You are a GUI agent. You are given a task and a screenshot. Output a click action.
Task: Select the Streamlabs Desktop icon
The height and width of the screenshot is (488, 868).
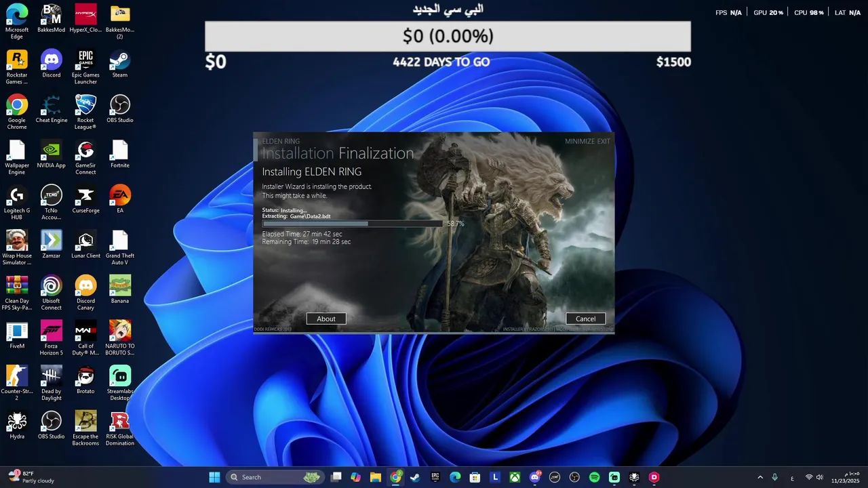point(120,384)
